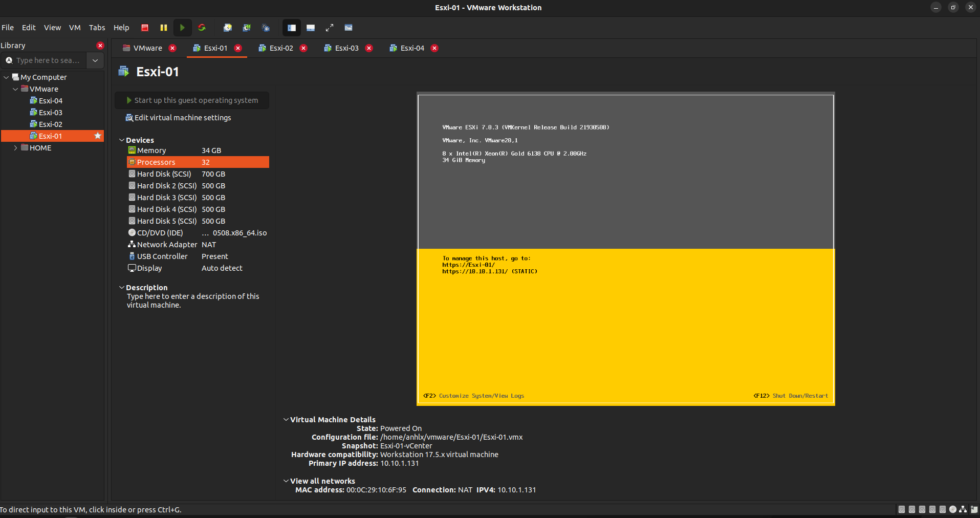The image size is (980, 518).
Task: Revert to snapshot using the toolbar icon
Action: 247,28
